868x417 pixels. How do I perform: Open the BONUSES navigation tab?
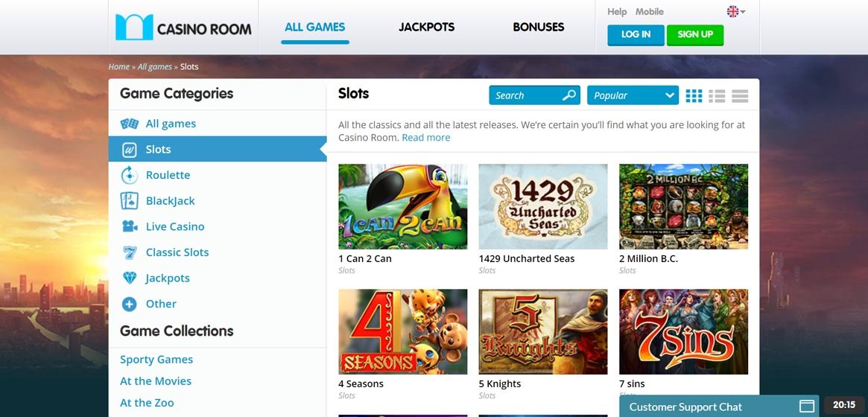pos(539,27)
